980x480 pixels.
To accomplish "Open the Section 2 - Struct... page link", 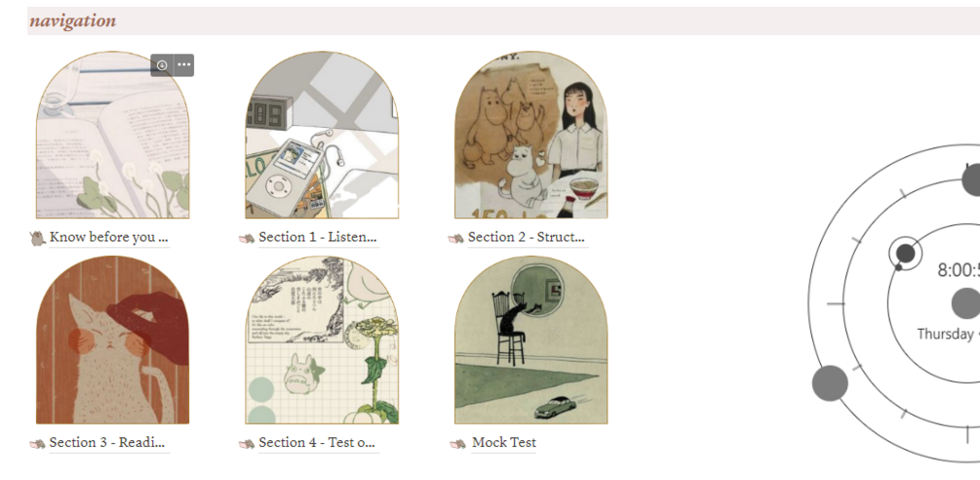I will tap(527, 237).
